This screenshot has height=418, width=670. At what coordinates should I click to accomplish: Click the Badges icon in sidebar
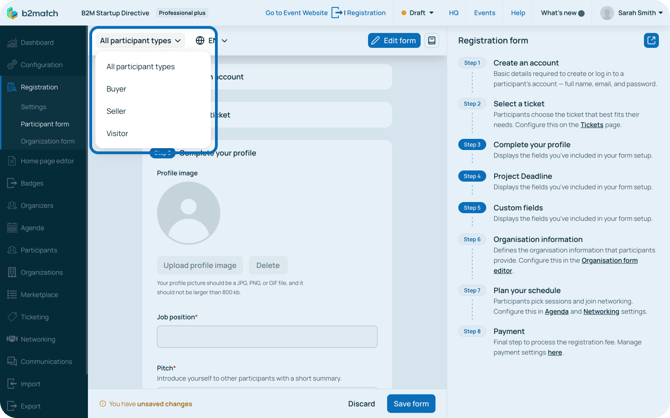coord(12,183)
